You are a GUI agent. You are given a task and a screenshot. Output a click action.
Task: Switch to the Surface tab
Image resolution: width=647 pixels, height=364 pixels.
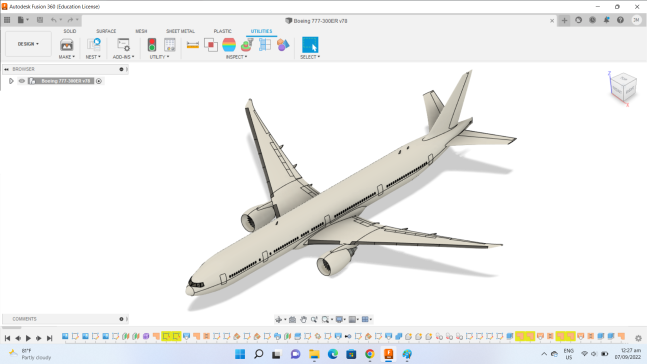[x=106, y=31]
